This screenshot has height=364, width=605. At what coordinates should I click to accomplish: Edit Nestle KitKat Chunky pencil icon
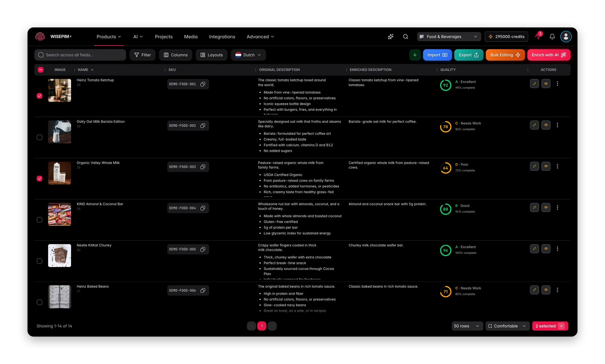[x=534, y=249]
